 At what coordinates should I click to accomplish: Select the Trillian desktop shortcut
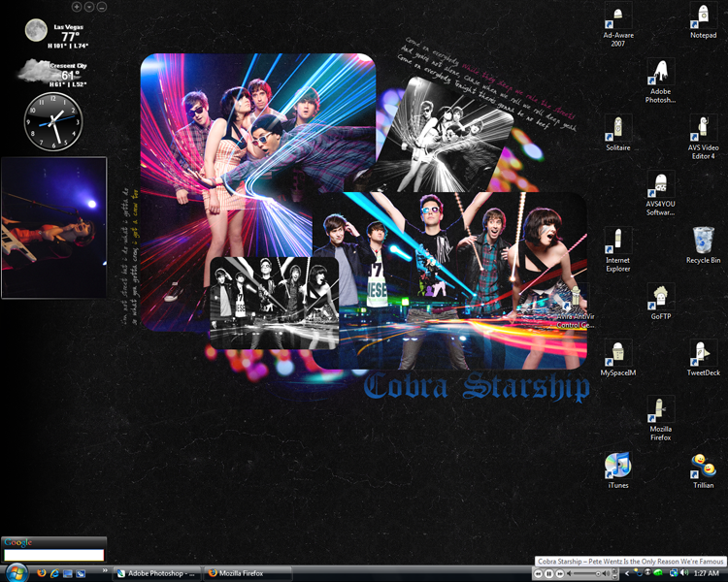[703, 470]
